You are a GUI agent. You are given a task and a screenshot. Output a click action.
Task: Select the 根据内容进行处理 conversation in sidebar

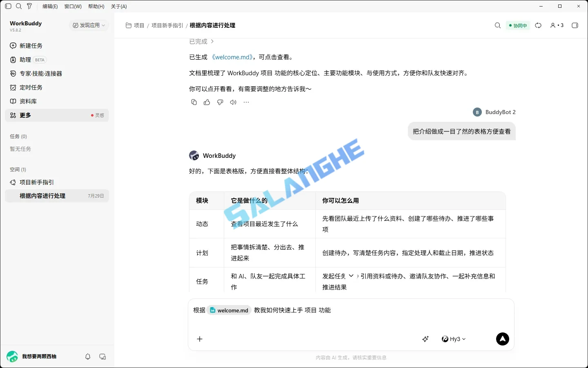pos(57,196)
